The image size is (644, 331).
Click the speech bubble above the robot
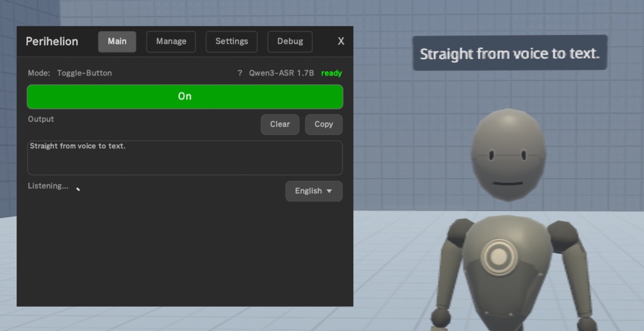(509, 53)
